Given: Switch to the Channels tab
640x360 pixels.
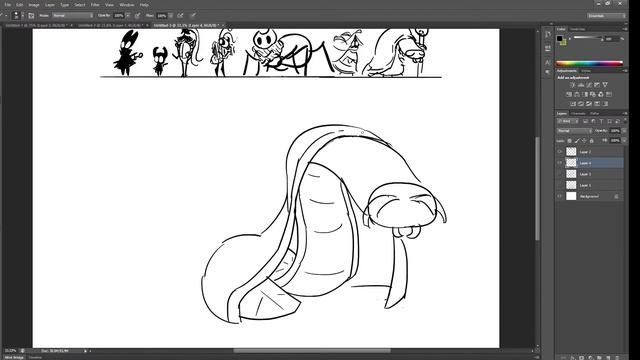Looking at the screenshot, I should [x=578, y=113].
